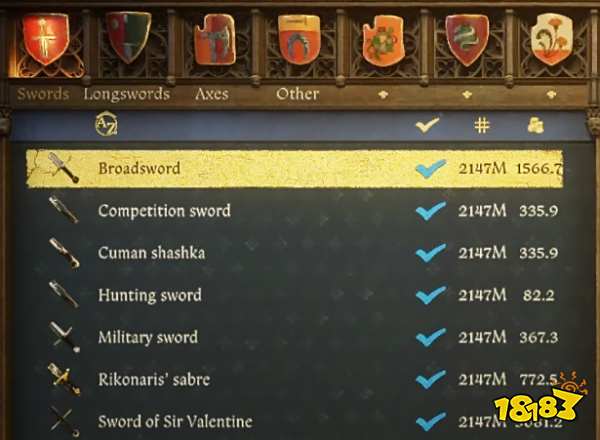Select the Swords red shield icon
Image resolution: width=600 pixels, height=440 pixels.
tap(46, 39)
